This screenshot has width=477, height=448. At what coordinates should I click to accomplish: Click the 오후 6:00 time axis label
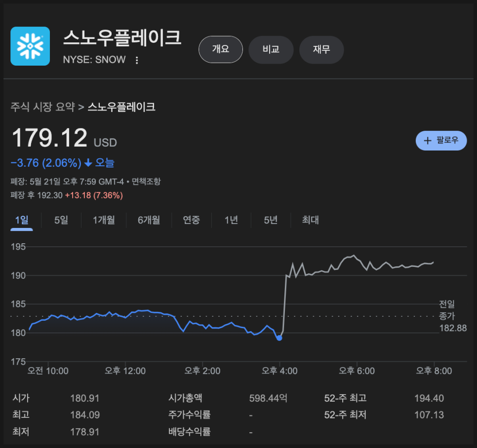point(357,371)
